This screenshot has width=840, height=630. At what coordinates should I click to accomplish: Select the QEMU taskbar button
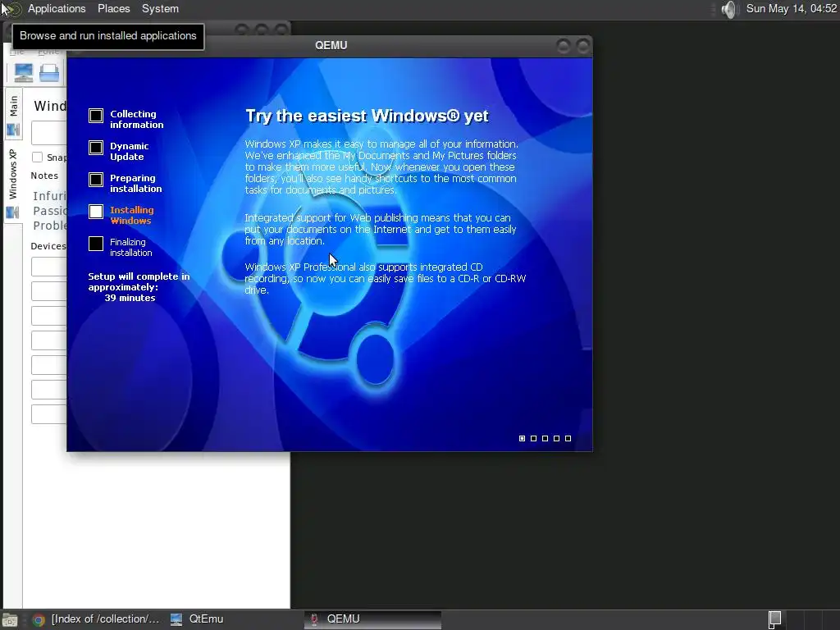pos(373,619)
